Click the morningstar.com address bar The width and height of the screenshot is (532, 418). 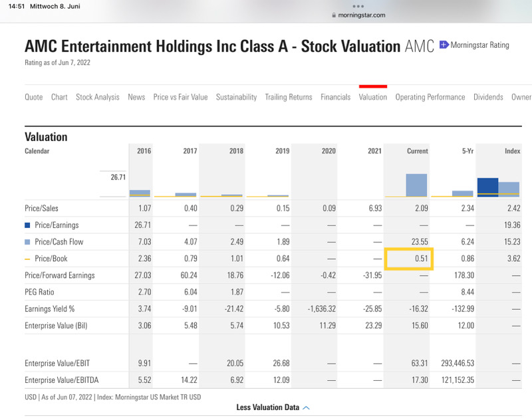(x=363, y=15)
